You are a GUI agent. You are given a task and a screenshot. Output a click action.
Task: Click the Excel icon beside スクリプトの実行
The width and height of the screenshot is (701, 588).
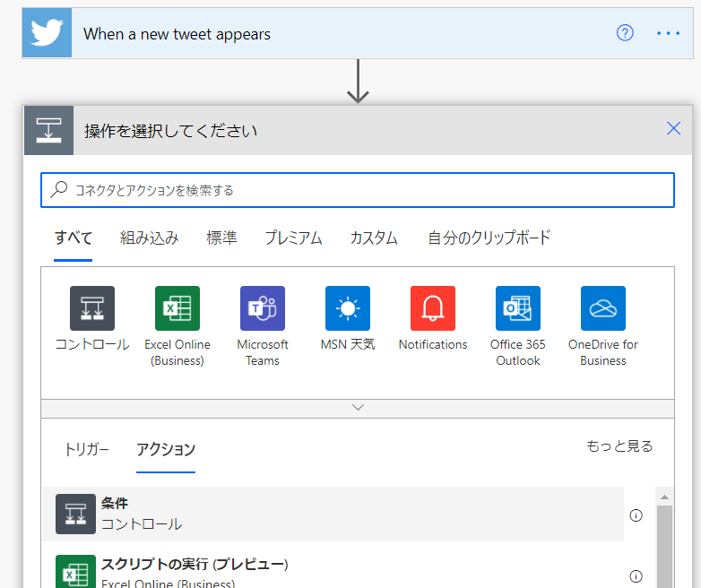(x=75, y=572)
